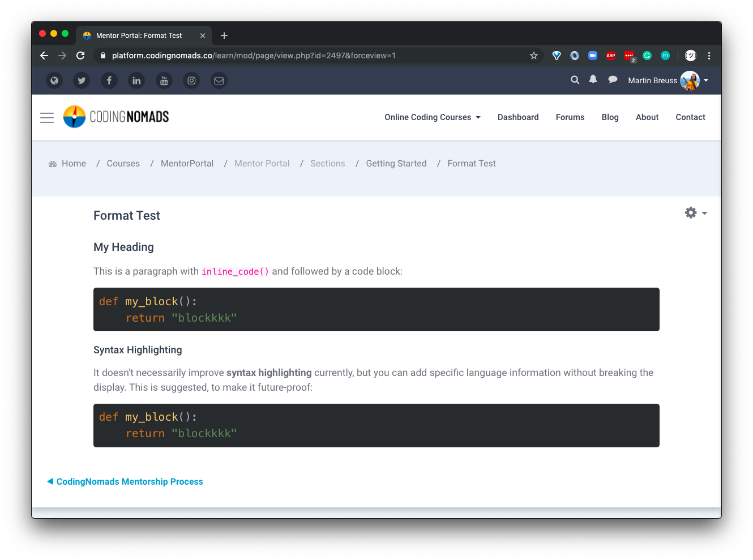This screenshot has width=753, height=560.
Task: Open the AdBlock Plus extension
Action: 610,55
